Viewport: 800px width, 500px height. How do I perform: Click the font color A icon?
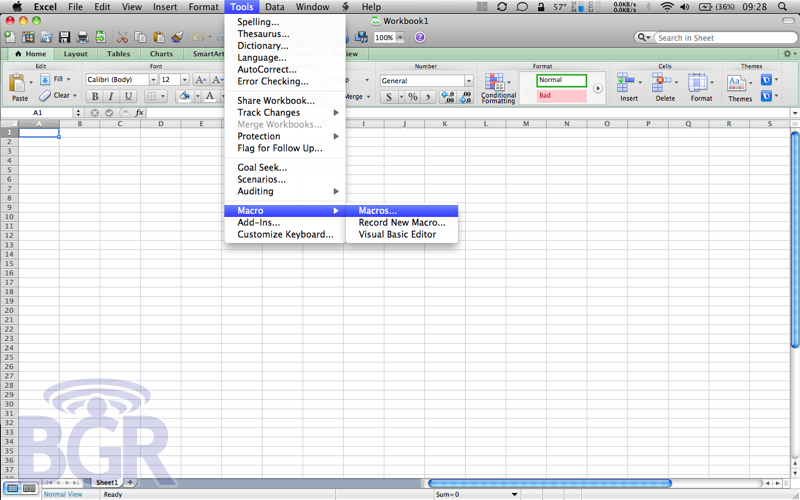210,96
